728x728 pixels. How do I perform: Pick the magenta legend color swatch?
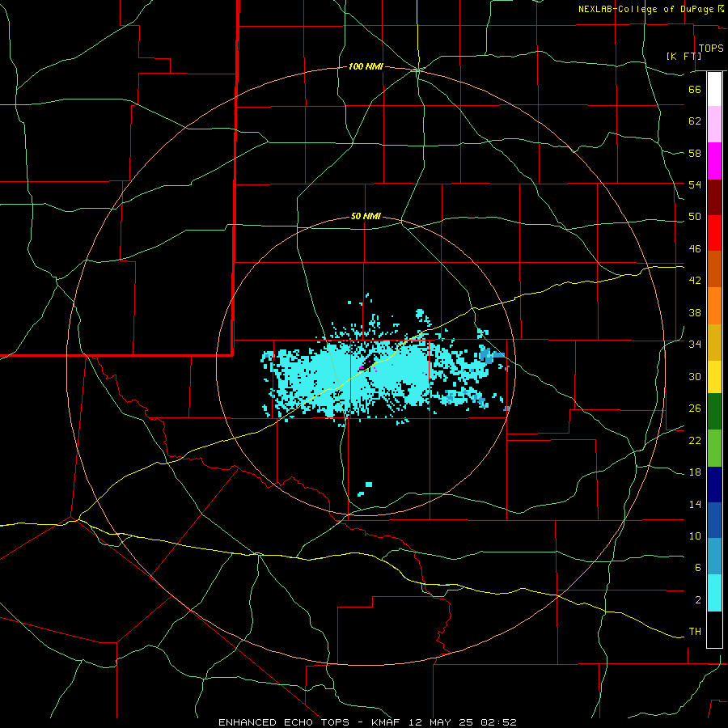coord(714,161)
